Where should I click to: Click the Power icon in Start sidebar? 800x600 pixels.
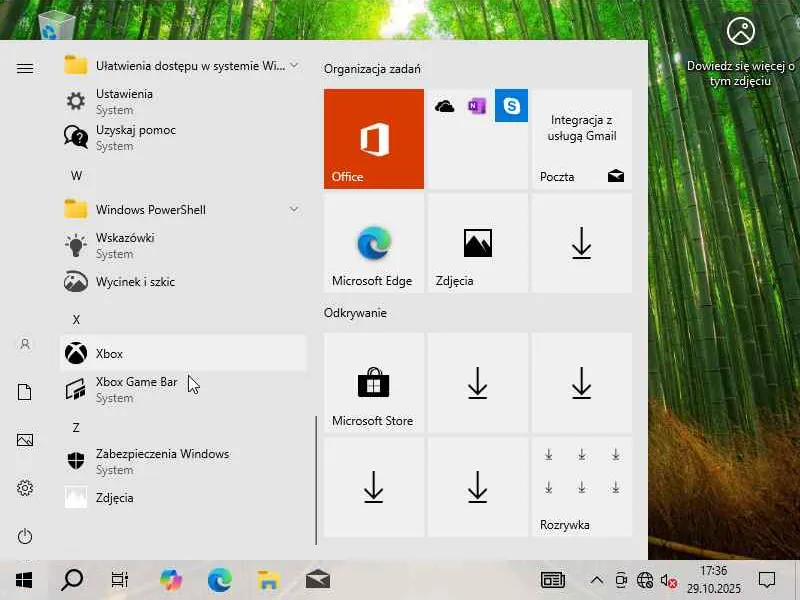pos(25,536)
